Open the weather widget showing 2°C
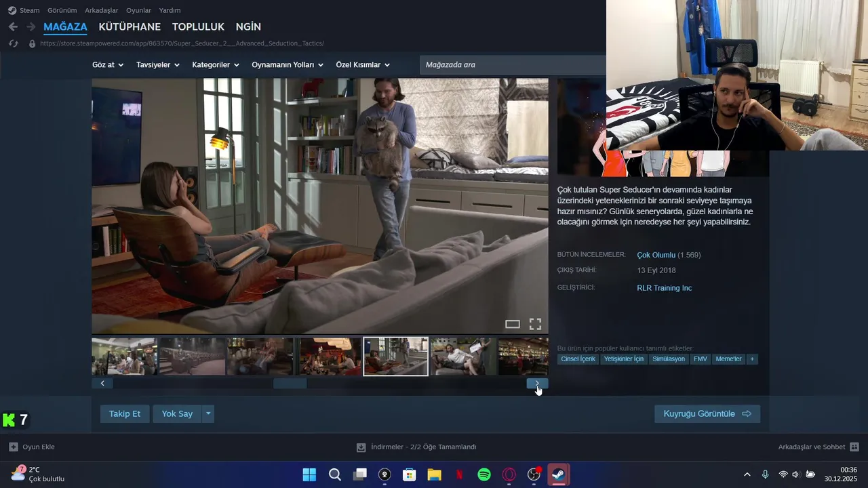Image resolution: width=868 pixels, height=488 pixels. 38,474
